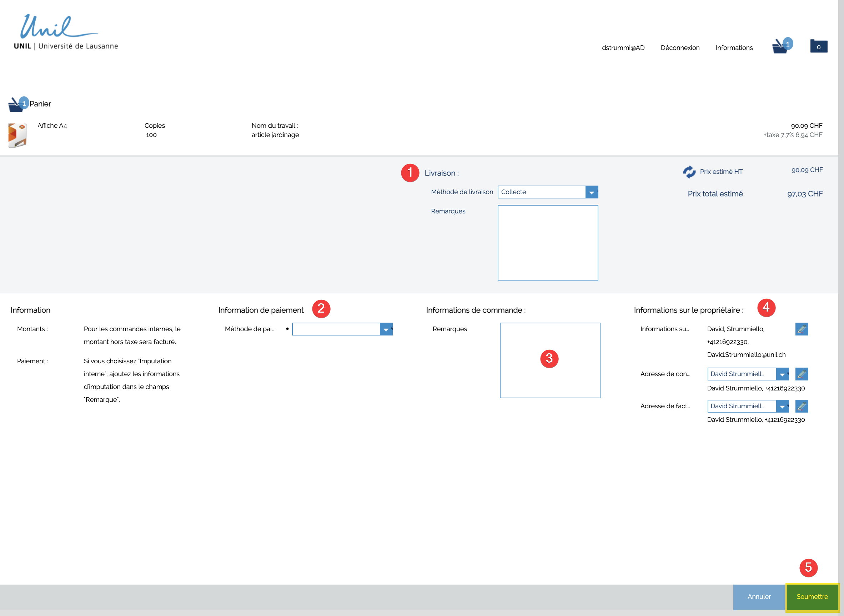Edit owner information using the pencil icon
The image size is (844, 616).
point(802,329)
